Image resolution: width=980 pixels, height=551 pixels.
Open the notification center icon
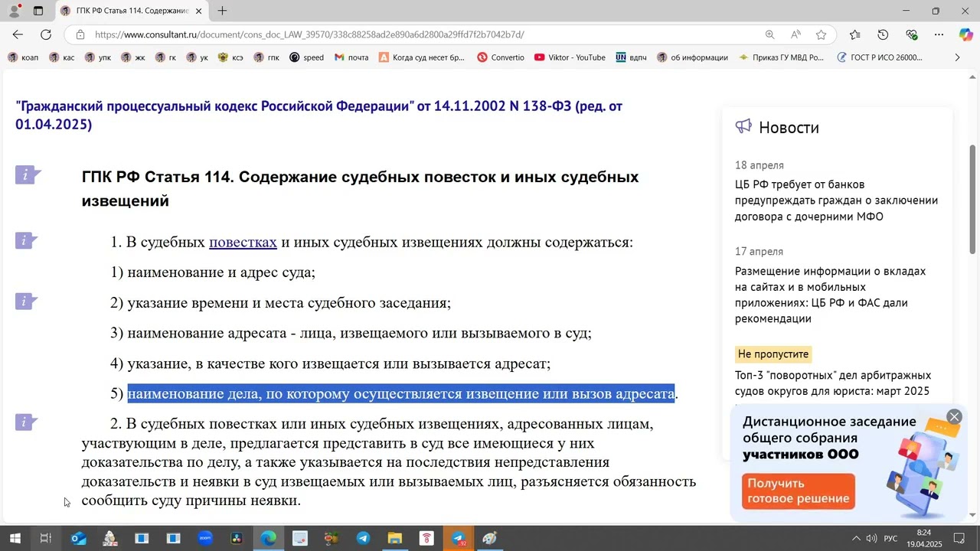[x=959, y=539]
